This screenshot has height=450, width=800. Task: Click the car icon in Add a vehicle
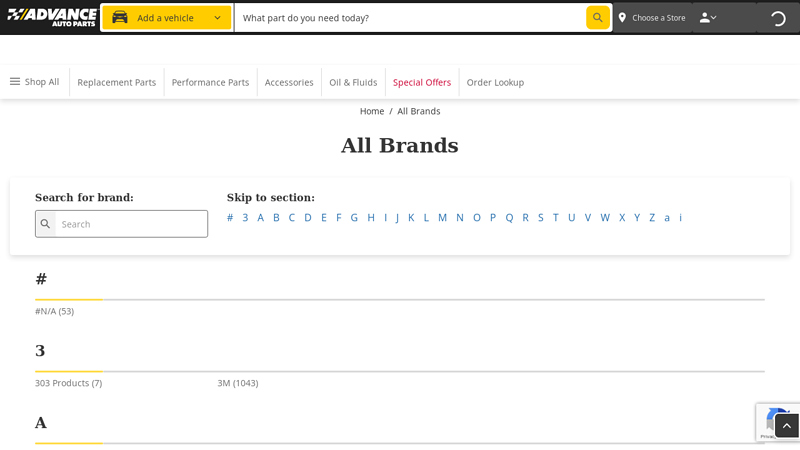[x=120, y=18]
